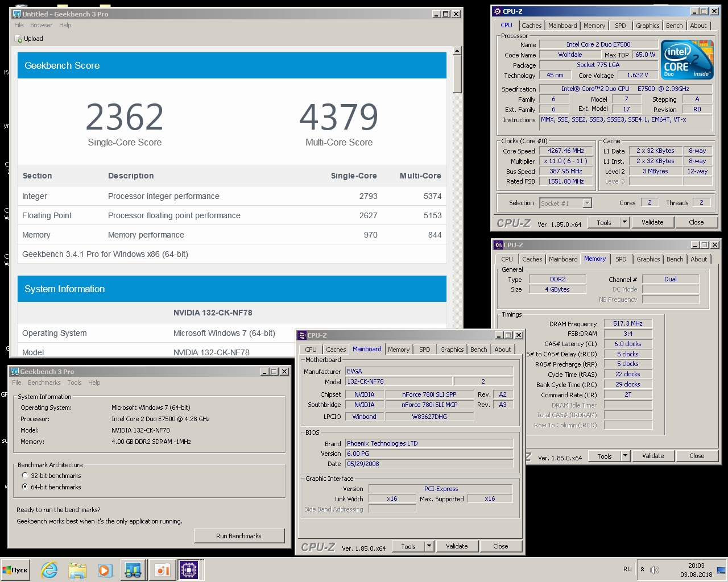Click Validate in Mainboard CPU-Z window
Image resolution: width=728 pixels, height=582 pixels.
click(457, 546)
